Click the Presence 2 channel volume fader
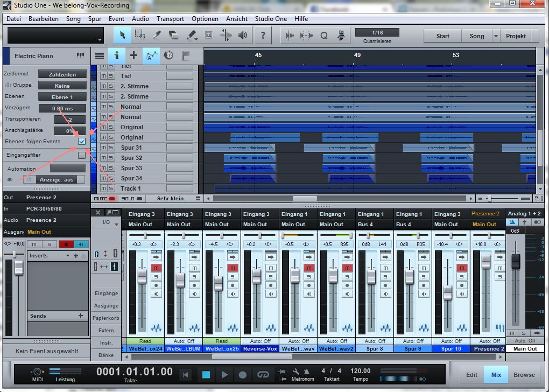 coord(486,261)
